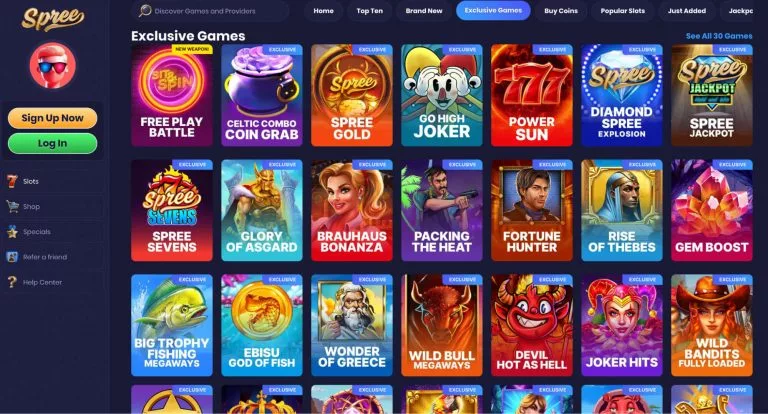The image size is (768, 414).
Task: Focus the Discover Games and Providers search field
Action: pos(210,10)
